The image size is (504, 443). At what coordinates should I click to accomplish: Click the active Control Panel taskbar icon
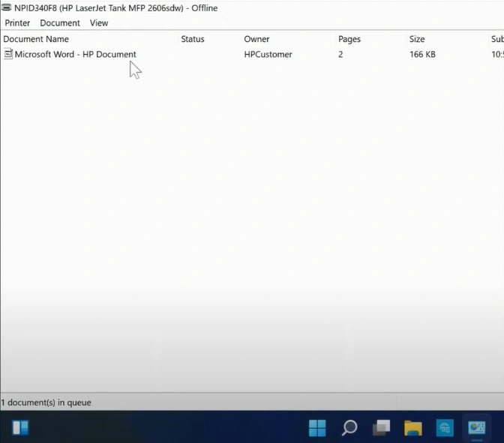[x=476, y=428]
